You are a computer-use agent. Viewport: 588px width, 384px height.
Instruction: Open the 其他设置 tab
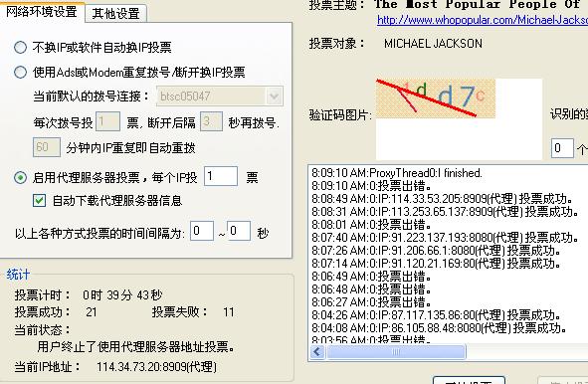click(115, 14)
